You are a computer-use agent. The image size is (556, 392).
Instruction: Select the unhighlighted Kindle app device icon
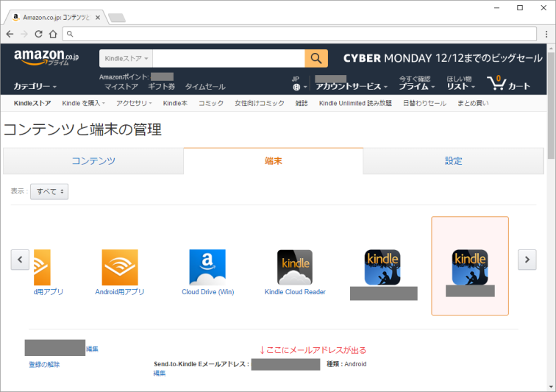coord(382,267)
